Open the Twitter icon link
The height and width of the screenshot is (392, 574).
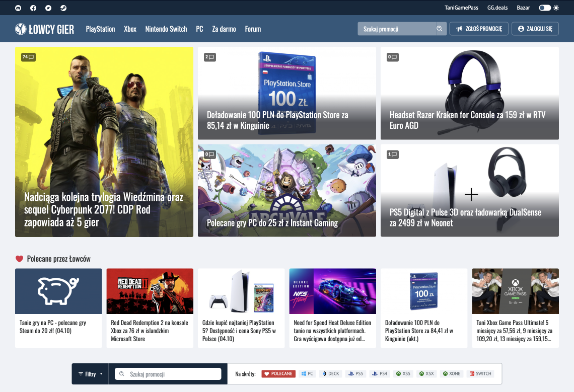point(48,8)
